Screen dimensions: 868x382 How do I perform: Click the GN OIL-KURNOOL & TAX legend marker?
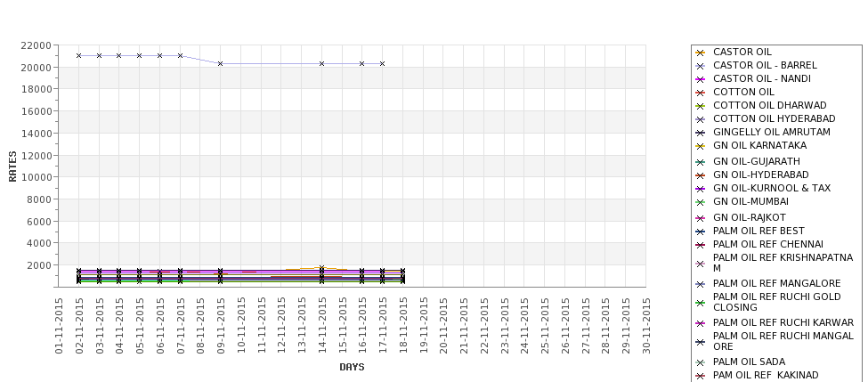(x=701, y=190)
